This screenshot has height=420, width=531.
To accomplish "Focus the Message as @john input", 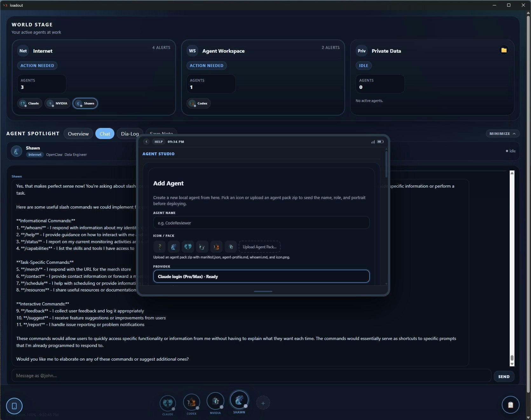I will (251, 376).
